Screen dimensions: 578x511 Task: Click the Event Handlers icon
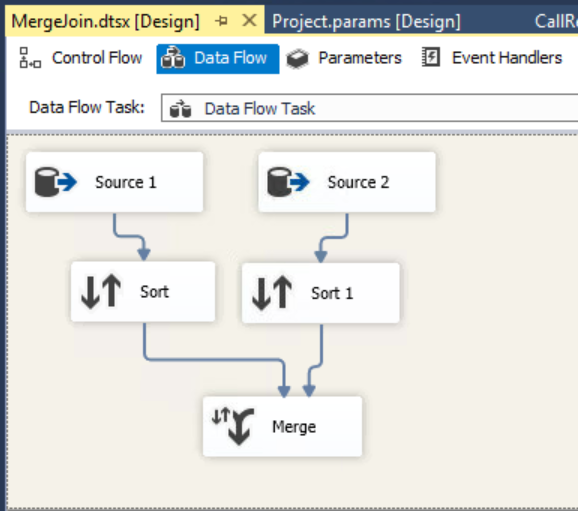point(431,57)
